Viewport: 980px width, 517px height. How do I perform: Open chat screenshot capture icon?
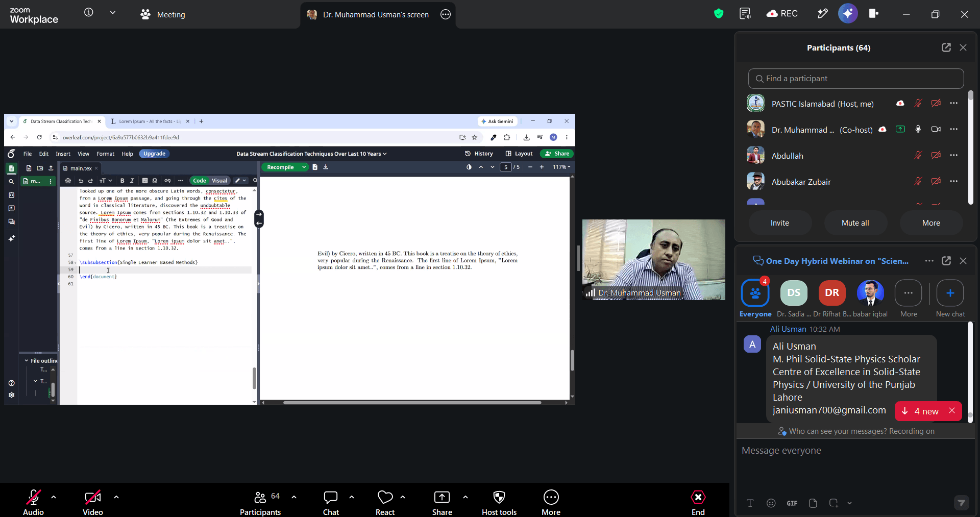(834, 503)
